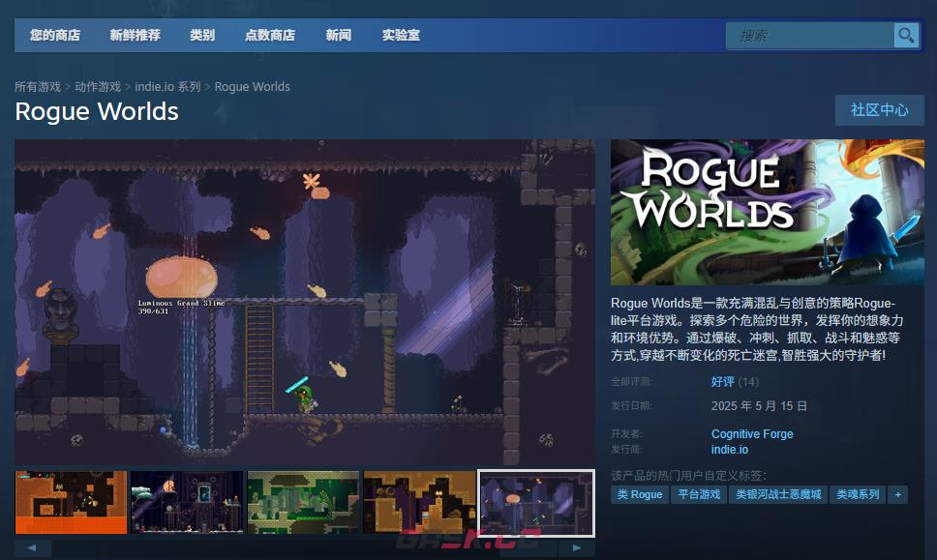Click the right arrow of thumbnail strip
The height and width of the screenshot is (560, 937).
pos(577,547)
